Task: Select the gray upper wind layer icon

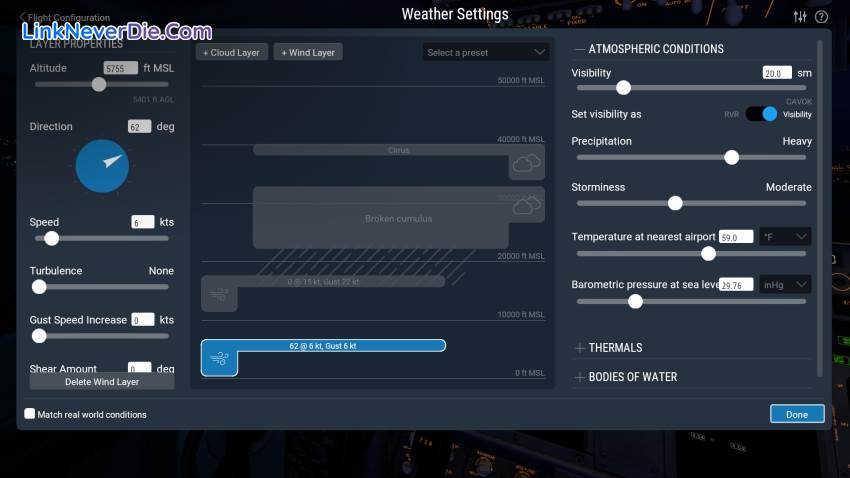Action: pyautogui.click(x=219, y=294)
